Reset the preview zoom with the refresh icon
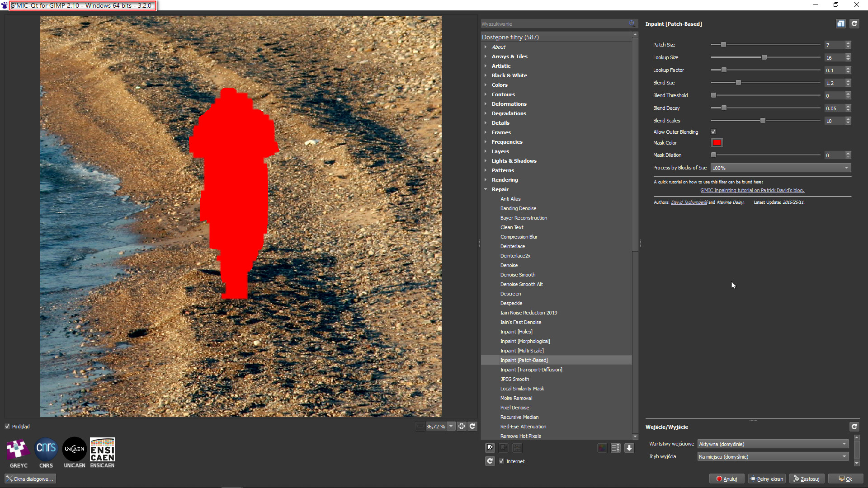Image resolution: width=868 pixels, height=488 pixels. [472, 426]
